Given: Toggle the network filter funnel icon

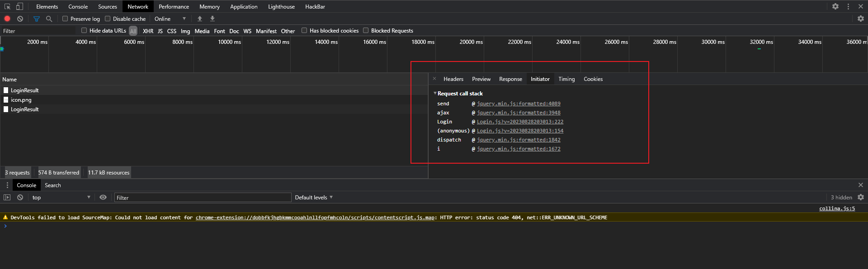Looking at the screenshot, I should 37,19.
